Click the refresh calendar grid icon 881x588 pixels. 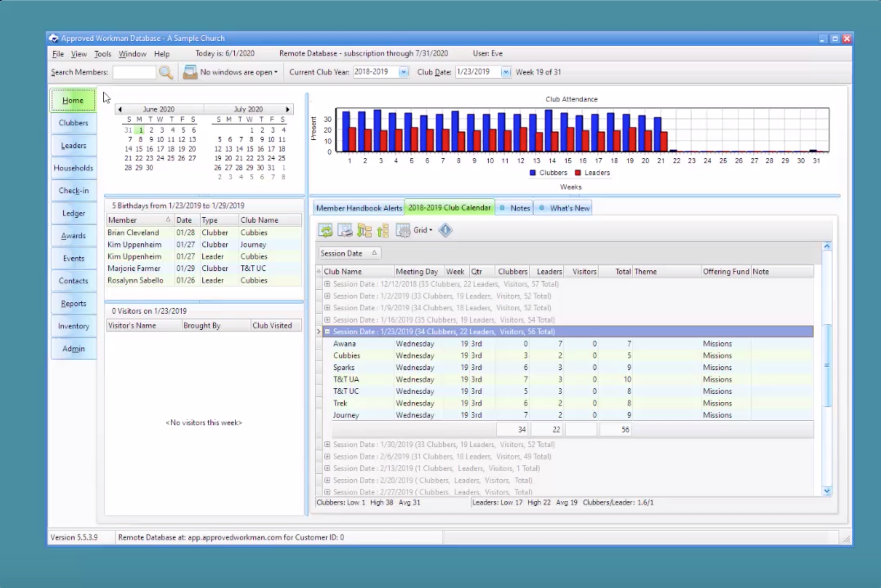click(325, 230)
